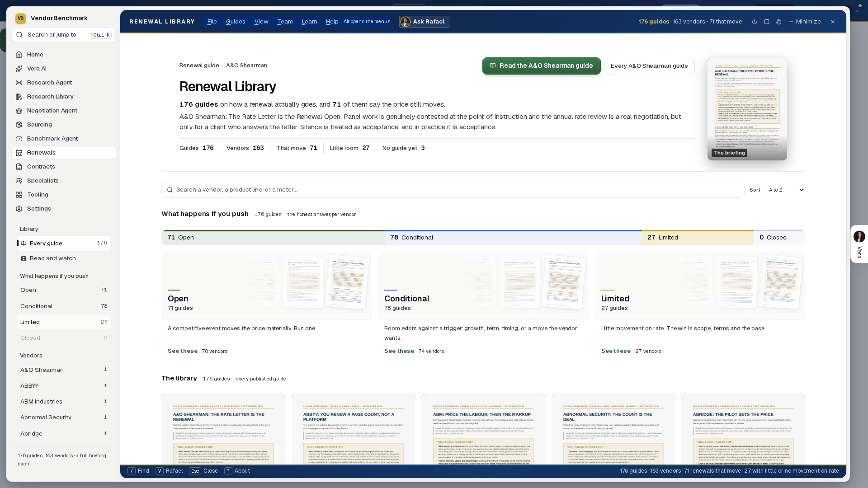Viewport: 868px width, 488px height.
Task: Filter by Conditional in sidebar
Action: click(x=64, y=306)
